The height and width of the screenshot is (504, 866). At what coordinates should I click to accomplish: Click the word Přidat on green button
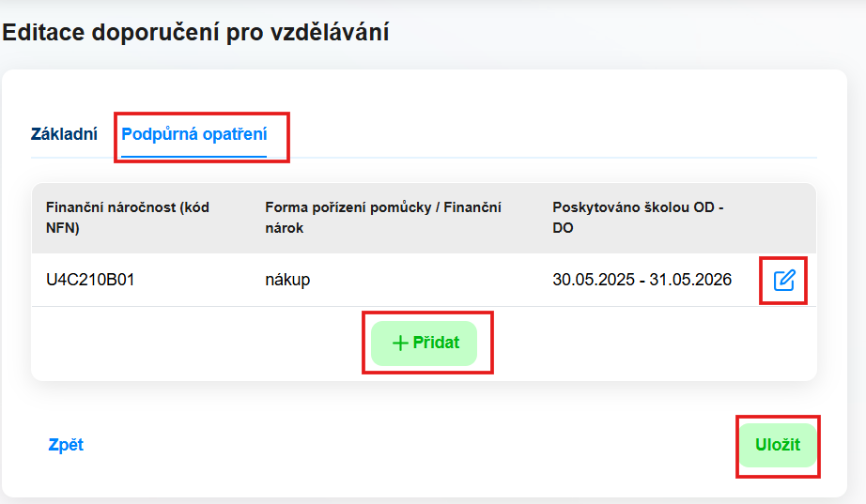pyautogui.click(x=436, y=343)
